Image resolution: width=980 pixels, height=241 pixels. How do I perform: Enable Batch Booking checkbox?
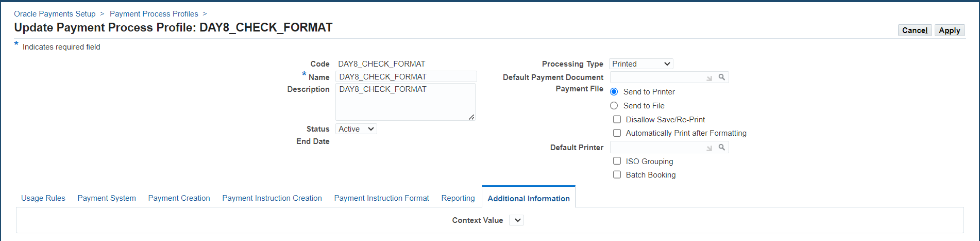(617, 174)
